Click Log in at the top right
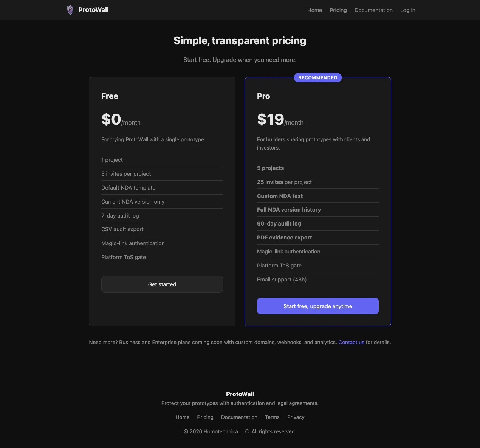 click(407, 10)
